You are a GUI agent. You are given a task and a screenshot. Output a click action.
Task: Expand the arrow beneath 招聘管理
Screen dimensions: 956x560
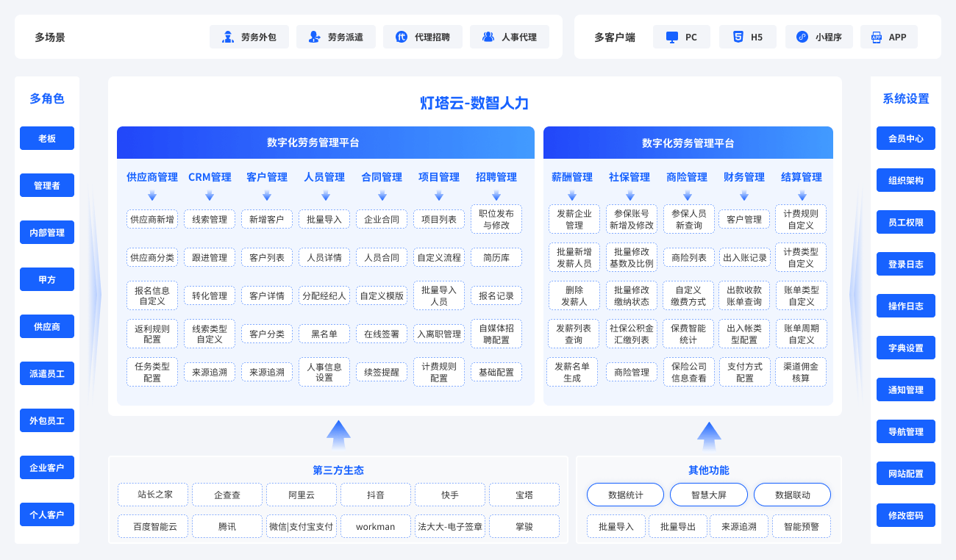[x=496, y=196]
